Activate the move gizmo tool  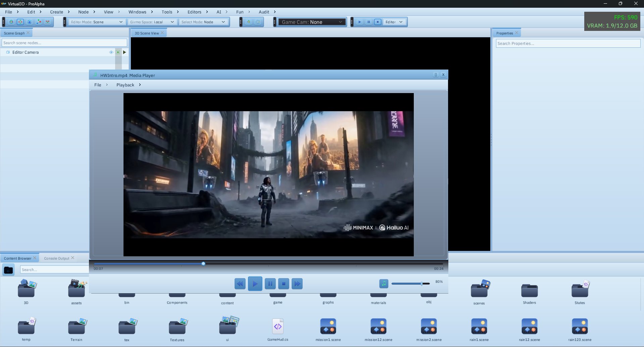point(20,22)
